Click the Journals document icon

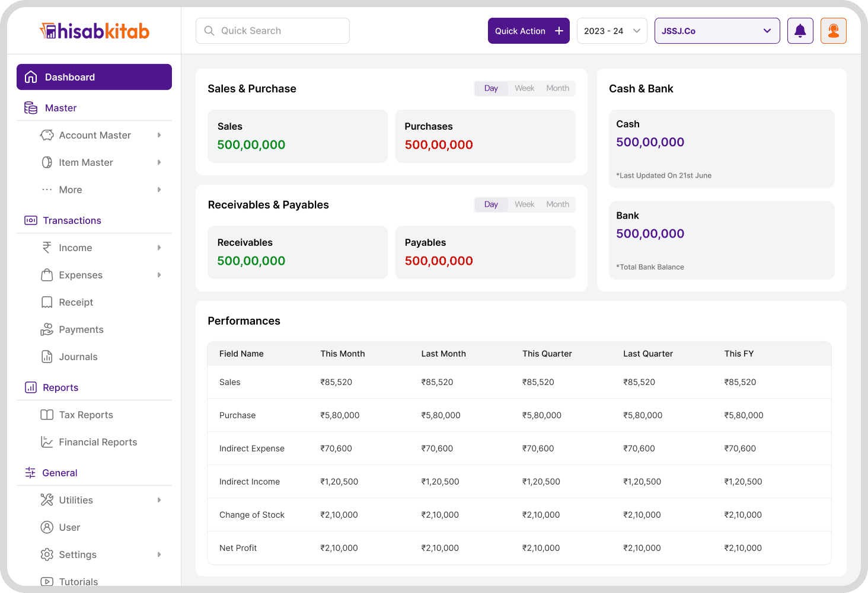tap(47, 357)
